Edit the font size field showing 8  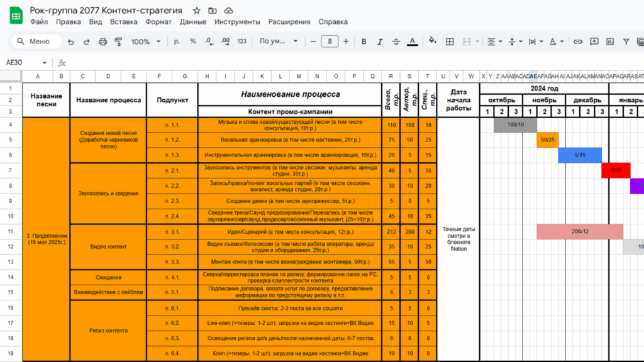coord(330,41)
